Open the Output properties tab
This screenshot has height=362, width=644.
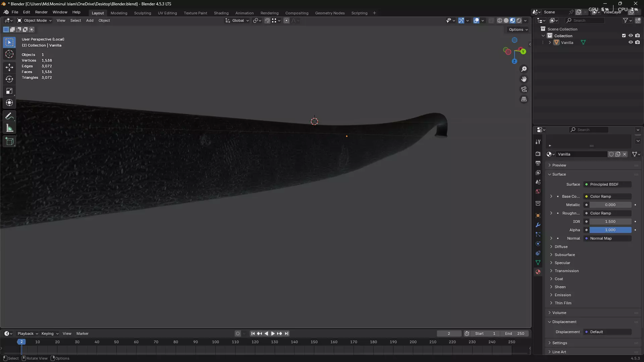(x=538, y=163)
